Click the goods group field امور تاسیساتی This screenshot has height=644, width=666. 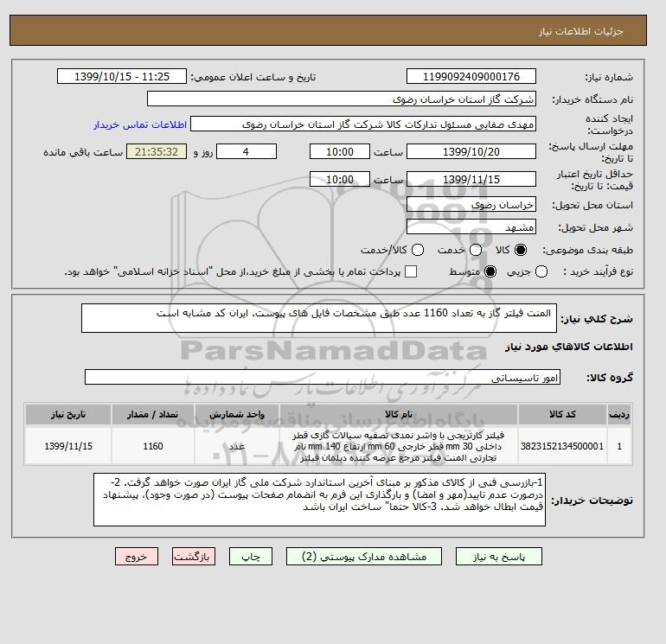323,377
